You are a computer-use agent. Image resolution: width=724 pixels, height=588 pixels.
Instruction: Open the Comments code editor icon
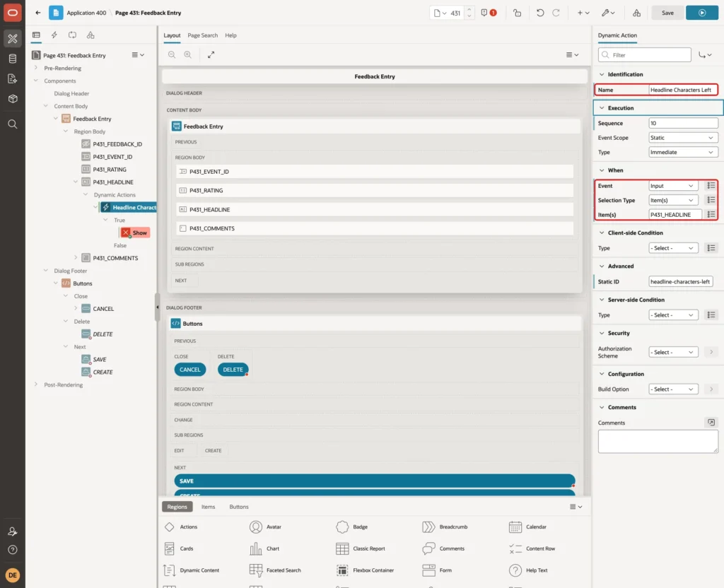pyautogui.click(x=711, y=423)
